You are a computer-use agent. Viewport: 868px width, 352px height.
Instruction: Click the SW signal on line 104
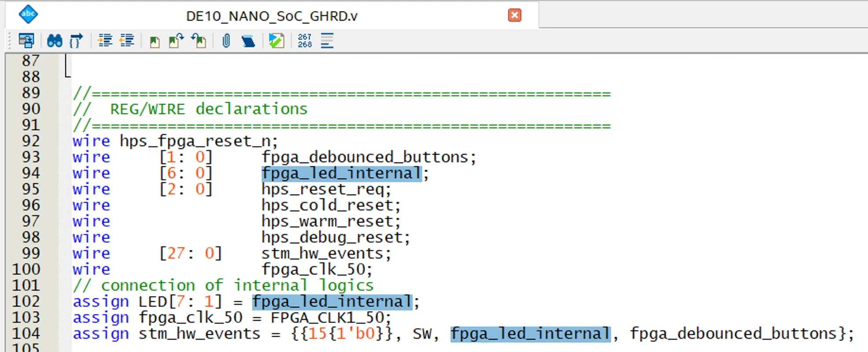pos(422,334)
